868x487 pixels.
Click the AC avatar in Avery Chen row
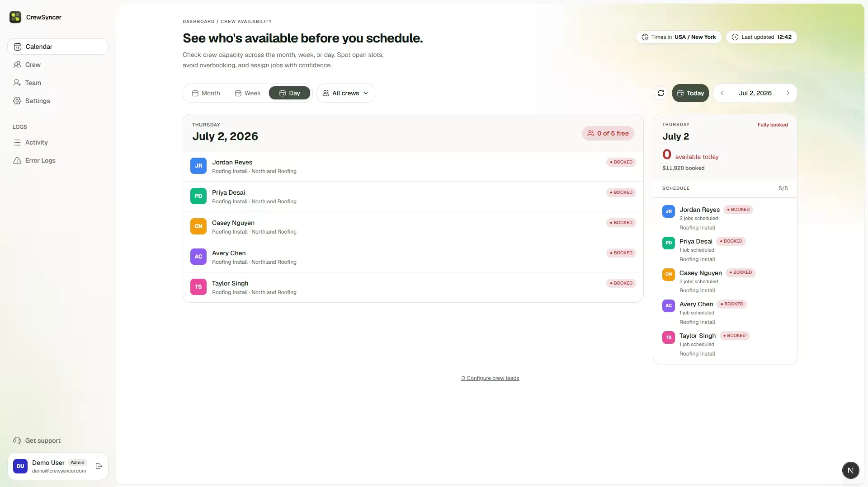pyautogui.click(x=198, y=257)
